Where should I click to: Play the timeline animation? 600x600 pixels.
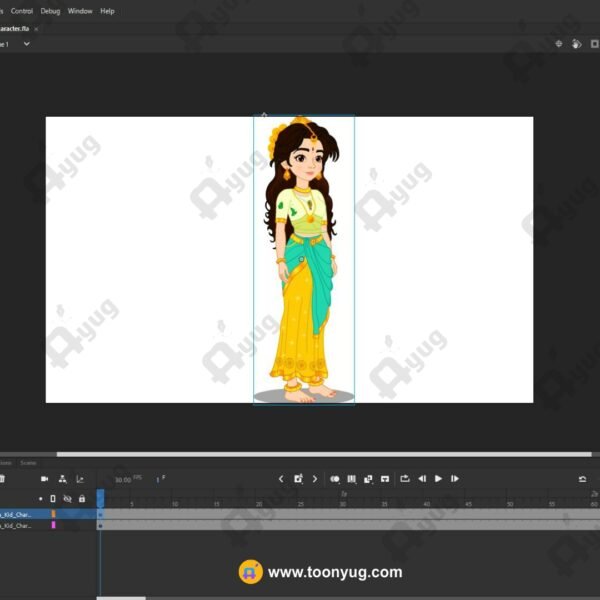439,479
